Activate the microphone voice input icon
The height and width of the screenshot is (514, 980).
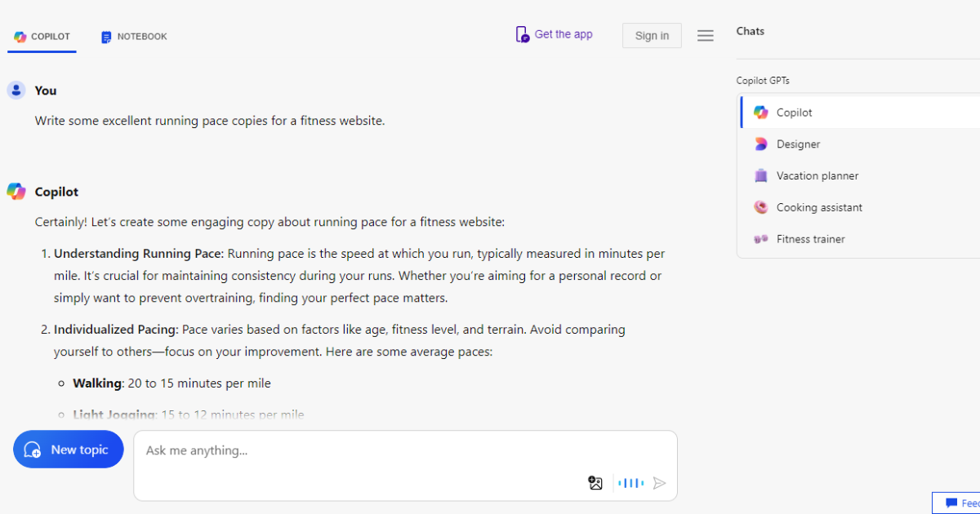(631, 483)
